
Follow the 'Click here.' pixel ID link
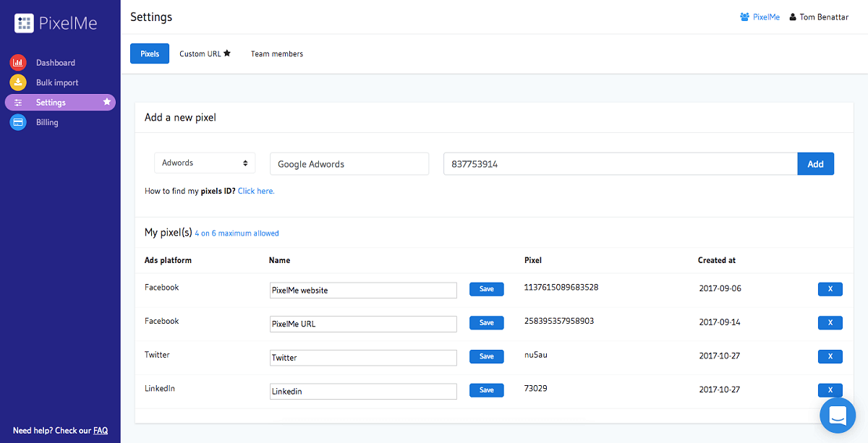tap(256, 191)
